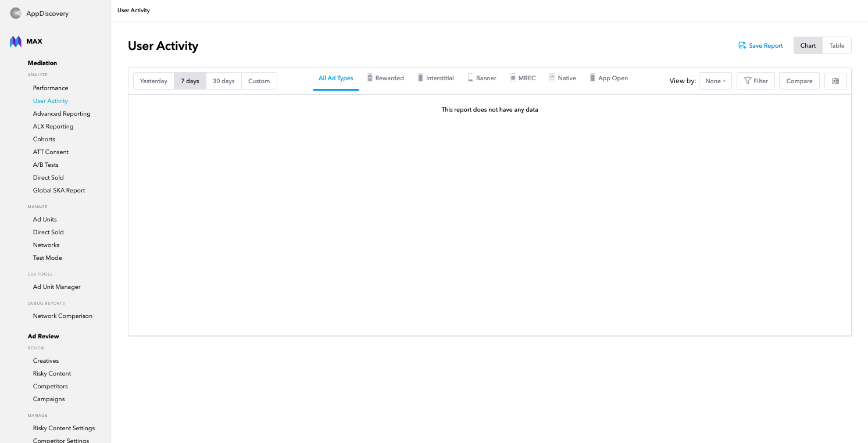
Task: Switch to the All Ad Types tab
Action: point(335,77)
